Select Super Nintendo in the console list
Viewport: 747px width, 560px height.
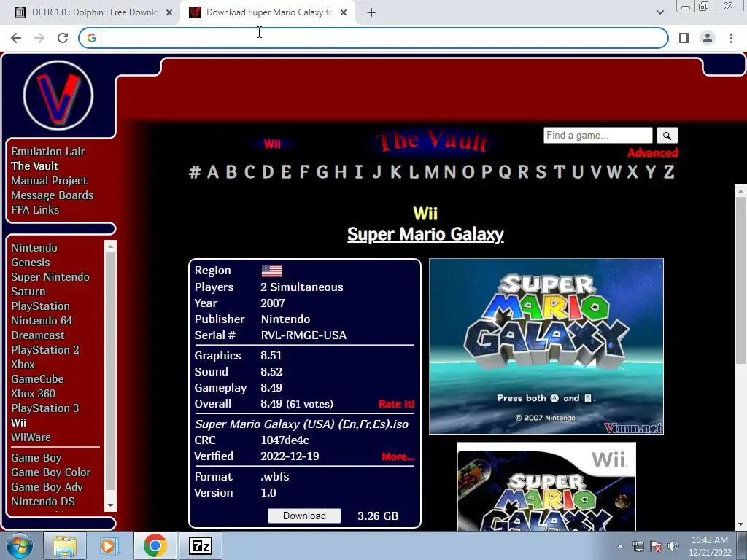[x=50, y=277]
